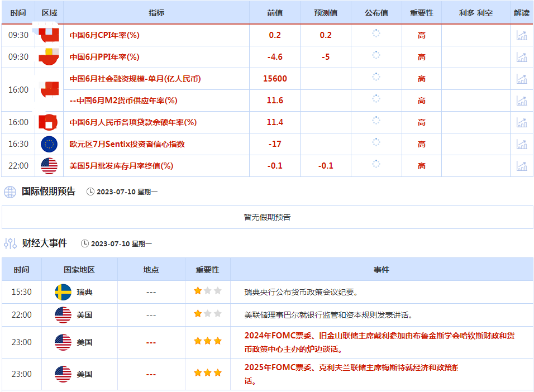
Task: Open the chart icon for 中国6月M2货币供应年率
Action: 522,101
